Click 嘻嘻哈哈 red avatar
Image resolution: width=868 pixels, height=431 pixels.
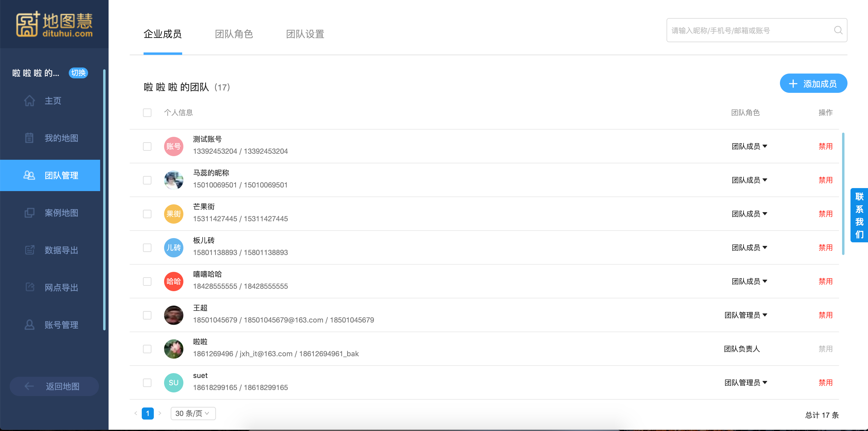point(173,282)
